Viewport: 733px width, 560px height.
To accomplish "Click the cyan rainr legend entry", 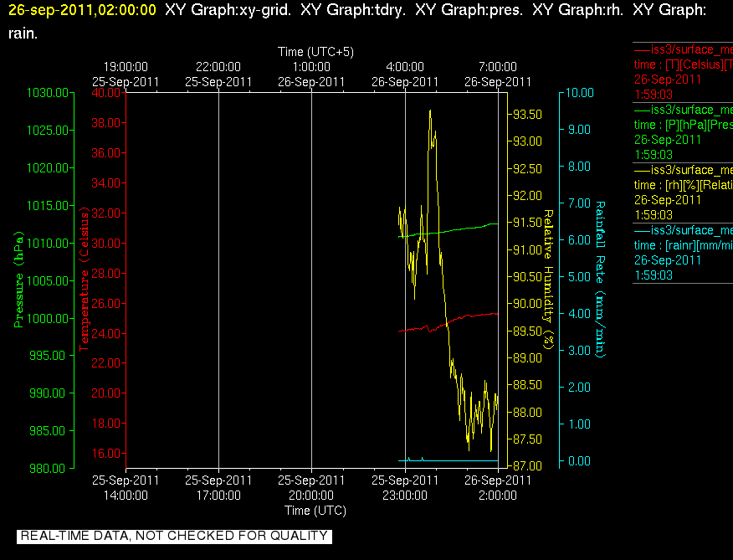I will (x=683, y=253).
